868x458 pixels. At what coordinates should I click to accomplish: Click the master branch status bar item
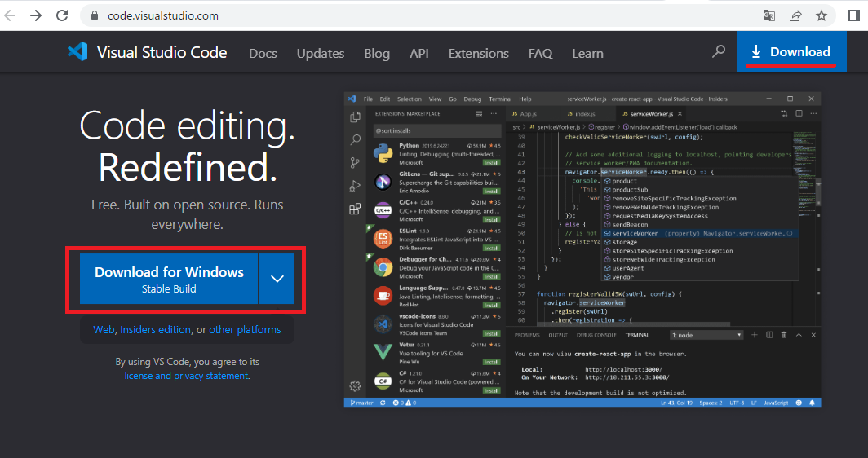361,403
